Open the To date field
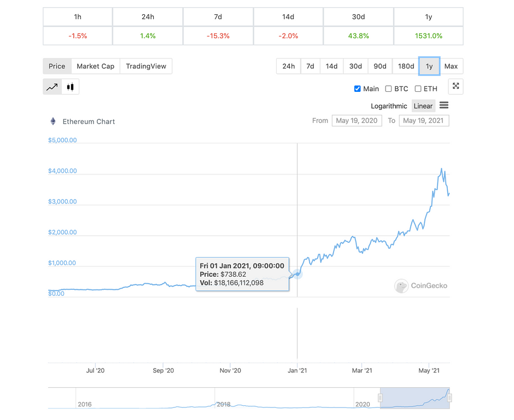Viewport: 514px width, 420px height. (424, 121)
